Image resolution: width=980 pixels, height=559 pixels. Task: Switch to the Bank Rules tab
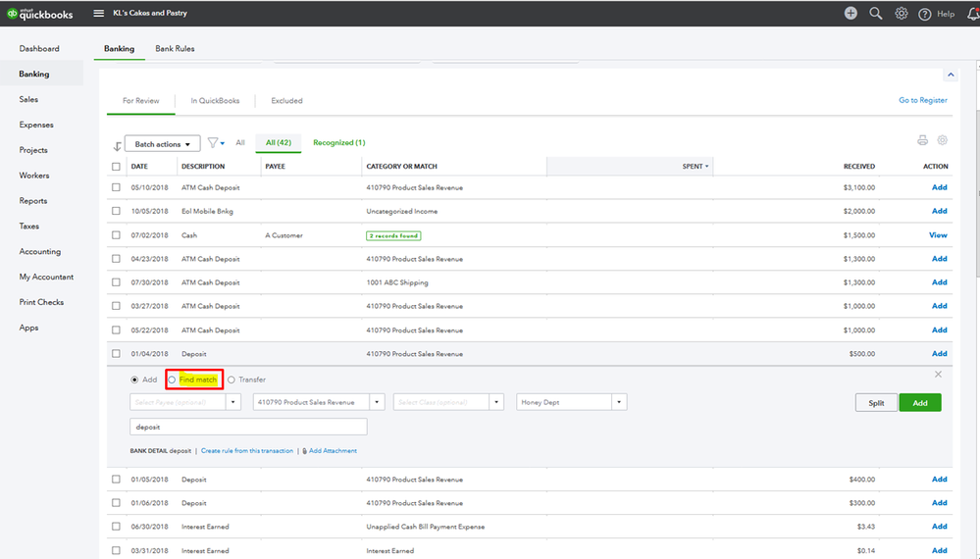[x=177, y=48]
